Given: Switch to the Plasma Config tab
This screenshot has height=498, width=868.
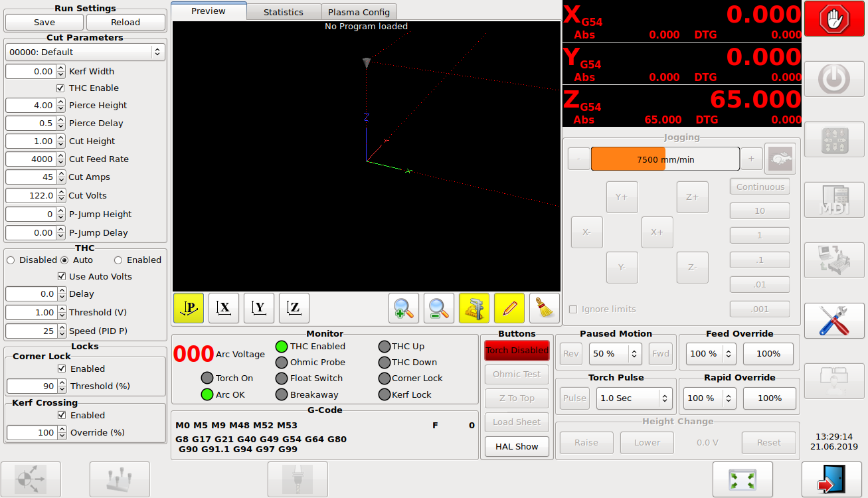Looking at the screenshot, I should click(x=359, y=12).
